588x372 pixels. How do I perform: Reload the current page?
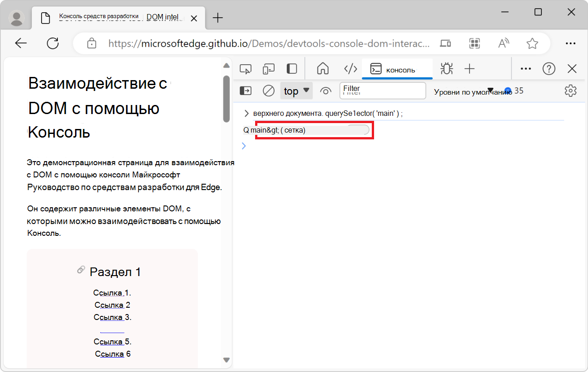tap(53, 43)
